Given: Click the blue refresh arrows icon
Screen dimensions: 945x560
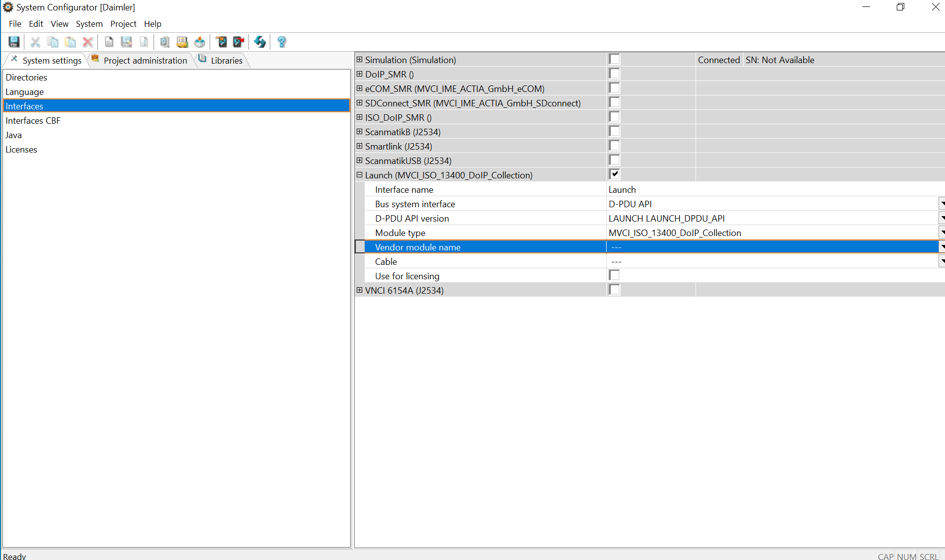Looking at the screenshot, I should (x=260, y=42).
